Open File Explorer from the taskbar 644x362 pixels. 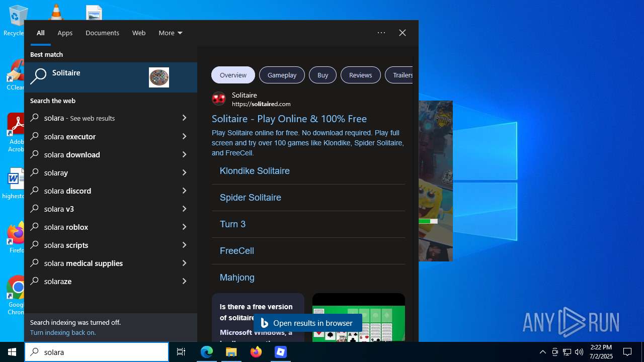click(x=231, y=352)
